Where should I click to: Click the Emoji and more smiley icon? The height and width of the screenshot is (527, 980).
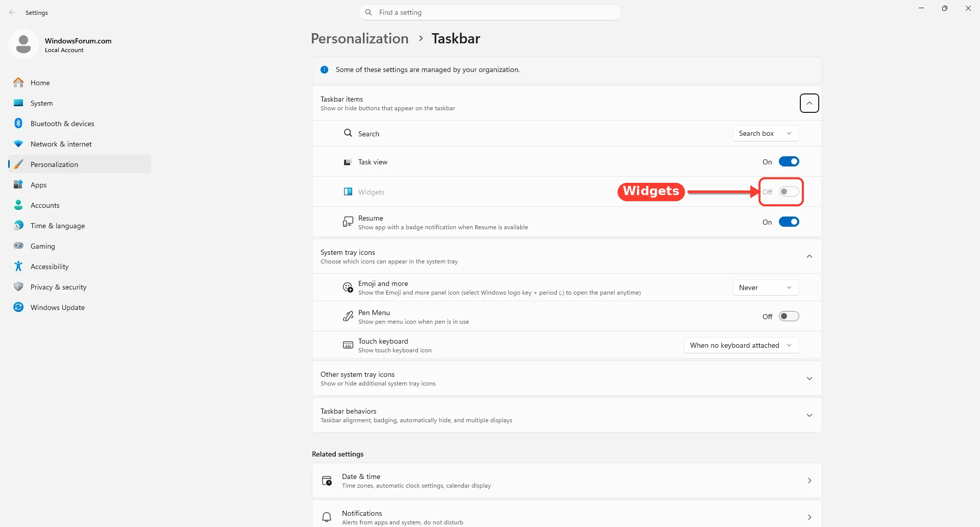348,288
